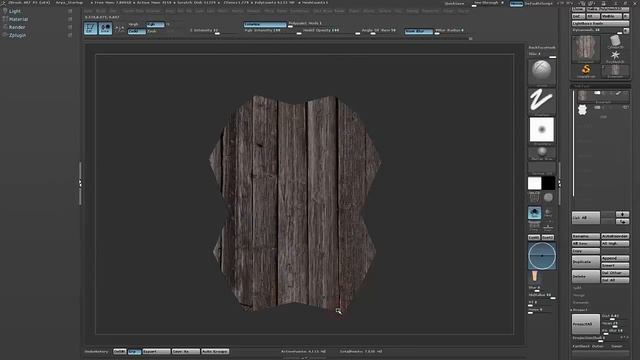
Task: Toggle the left tray divider arrows
Action: pos(80,183)
